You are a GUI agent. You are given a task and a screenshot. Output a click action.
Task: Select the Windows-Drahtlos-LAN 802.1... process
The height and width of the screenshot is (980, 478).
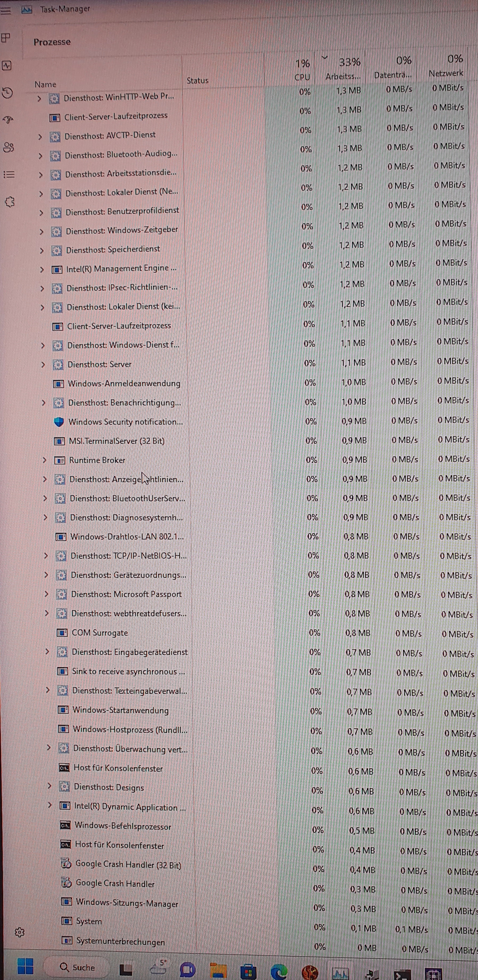127,536
